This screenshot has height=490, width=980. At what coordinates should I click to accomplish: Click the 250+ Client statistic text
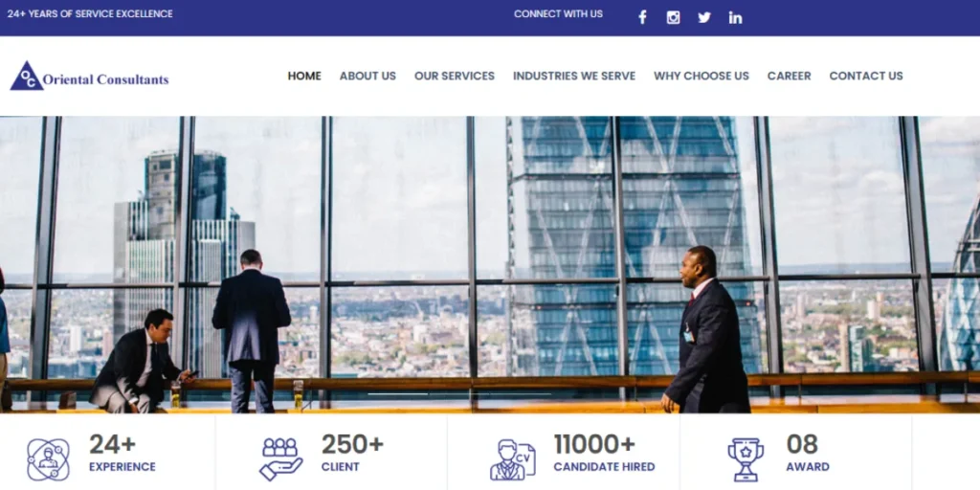[x=352, y=454]
